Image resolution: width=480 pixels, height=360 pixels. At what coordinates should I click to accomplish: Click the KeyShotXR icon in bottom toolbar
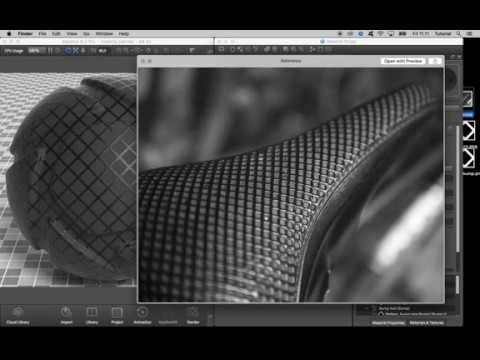coord(168,315)
